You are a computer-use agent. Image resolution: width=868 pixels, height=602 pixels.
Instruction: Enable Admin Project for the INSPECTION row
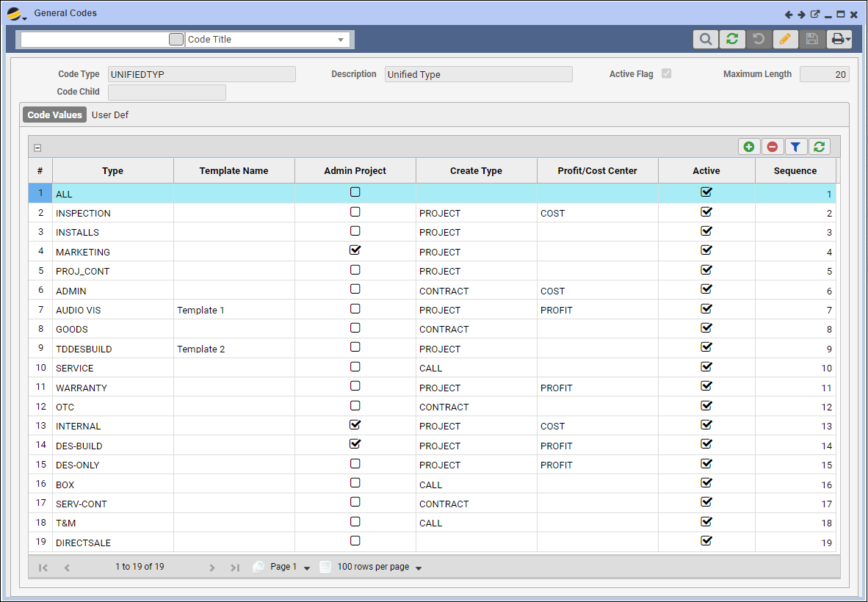tap(355, 211)
